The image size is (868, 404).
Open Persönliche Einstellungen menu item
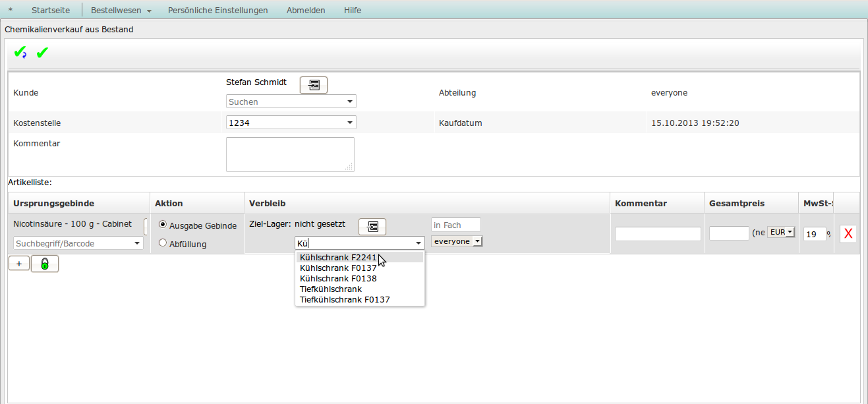click(x=217, y=11)
